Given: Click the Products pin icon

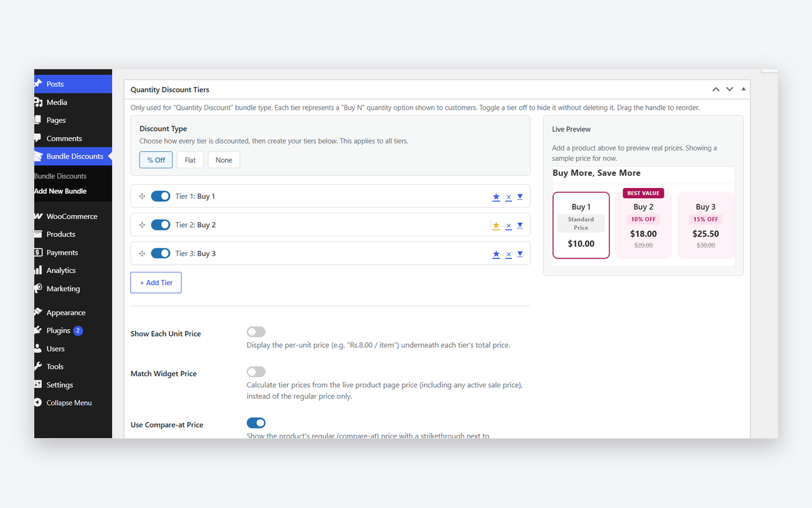Looking at the screenshot, I should [38, 234].
